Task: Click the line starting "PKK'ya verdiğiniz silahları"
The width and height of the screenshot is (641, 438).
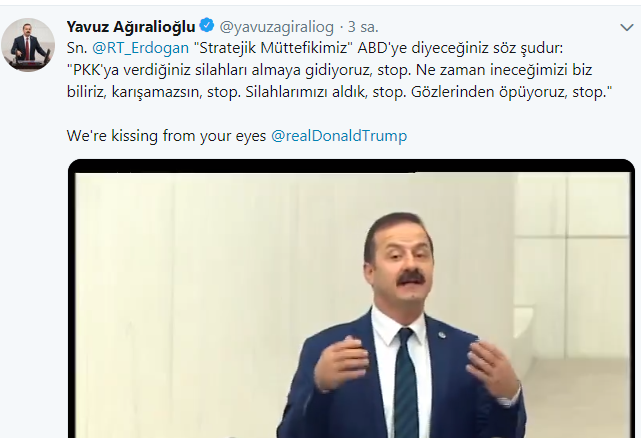Action: point(329,70)
